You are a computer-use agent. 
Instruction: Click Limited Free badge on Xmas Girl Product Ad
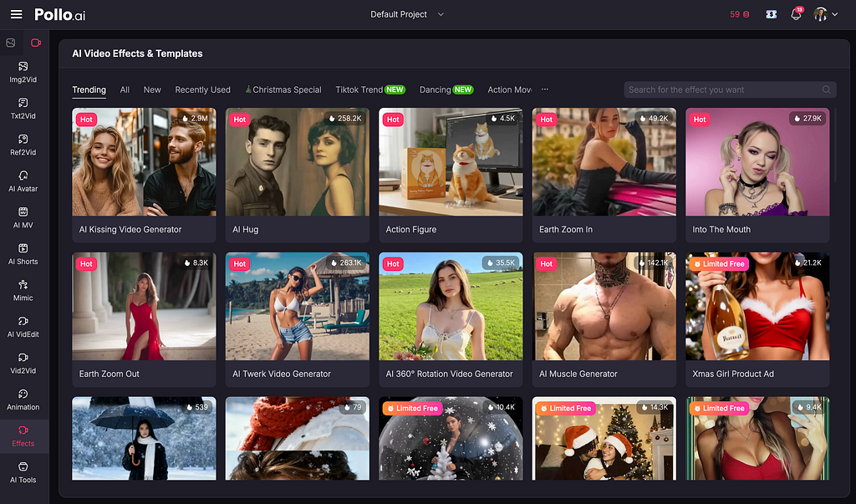pos(718,264)
